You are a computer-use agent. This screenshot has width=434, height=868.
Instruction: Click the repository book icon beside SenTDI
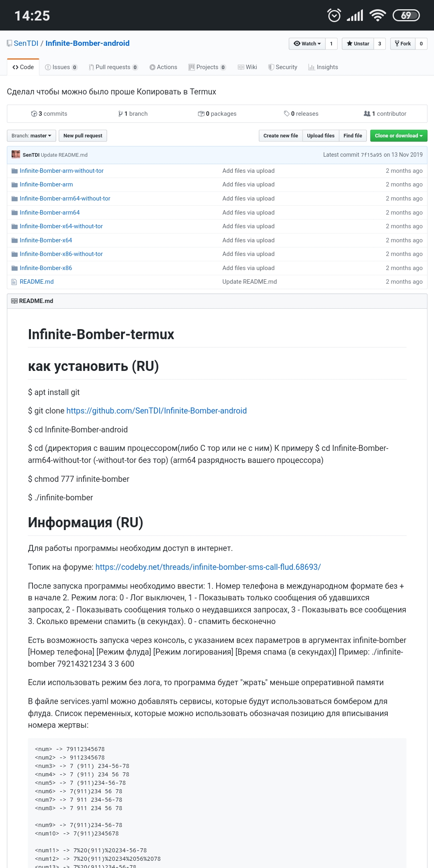[9, 43]
